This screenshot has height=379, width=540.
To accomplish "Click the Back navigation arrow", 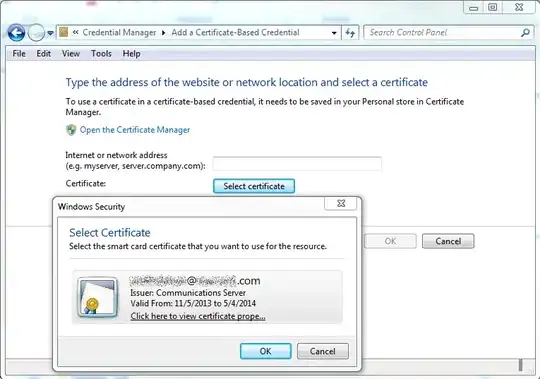I will tap(16, 33).
